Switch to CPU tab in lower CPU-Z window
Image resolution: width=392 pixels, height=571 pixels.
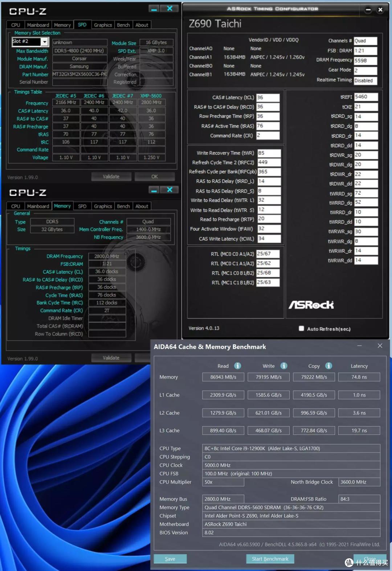pyautogui.click(x=16, y=206)
